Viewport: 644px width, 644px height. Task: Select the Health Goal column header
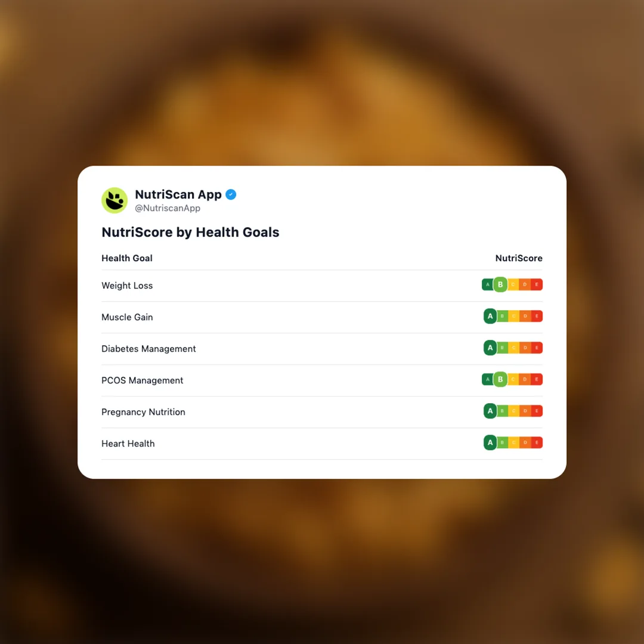[127, 258]
